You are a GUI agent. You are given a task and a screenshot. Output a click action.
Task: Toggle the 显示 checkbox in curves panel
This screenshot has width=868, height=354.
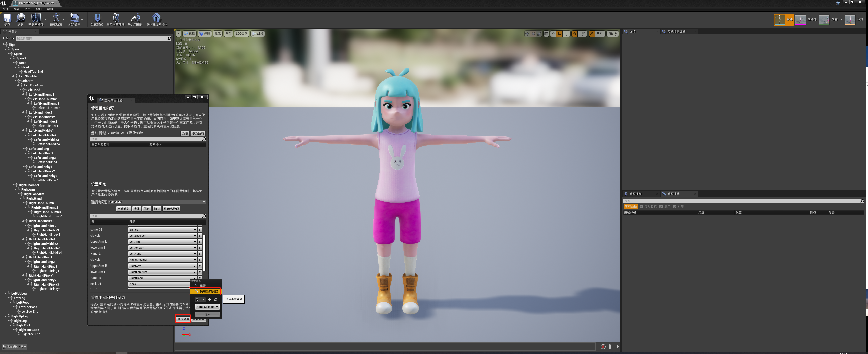click(661, 207)
